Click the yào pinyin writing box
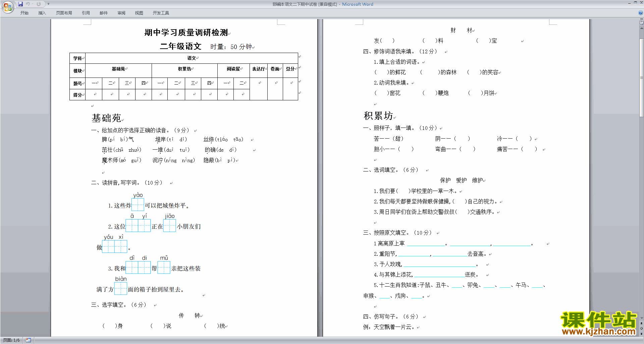This screenshot has height=344, width=644. [138, 205]
